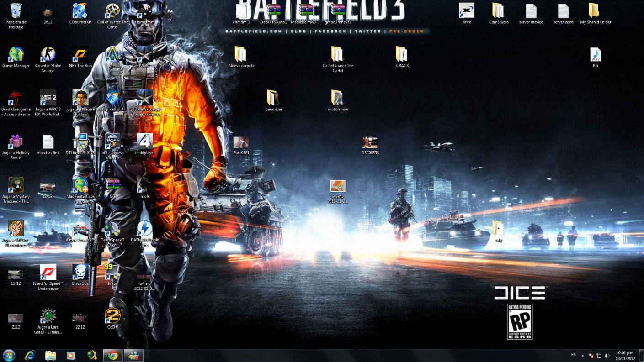The image size is (644, 362).
Task: Select the Game Manager icon
Action: (16, 54)
